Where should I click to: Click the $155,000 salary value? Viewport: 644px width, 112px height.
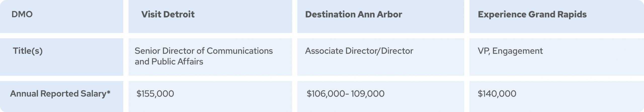155,94
